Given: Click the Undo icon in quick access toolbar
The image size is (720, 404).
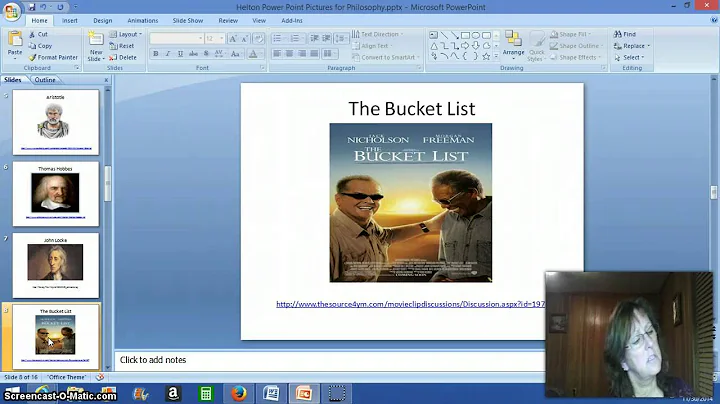Looking at the screenshot, I should [x=44, y=7].
